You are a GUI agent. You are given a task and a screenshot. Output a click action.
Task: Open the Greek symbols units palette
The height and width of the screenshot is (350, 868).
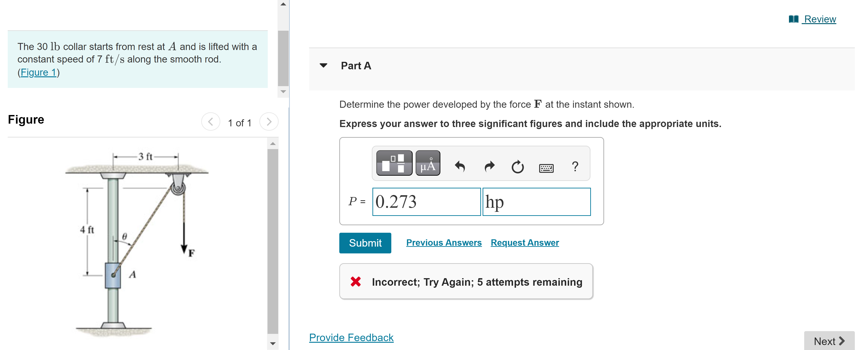pyautogui.click(x=428, y=163)
